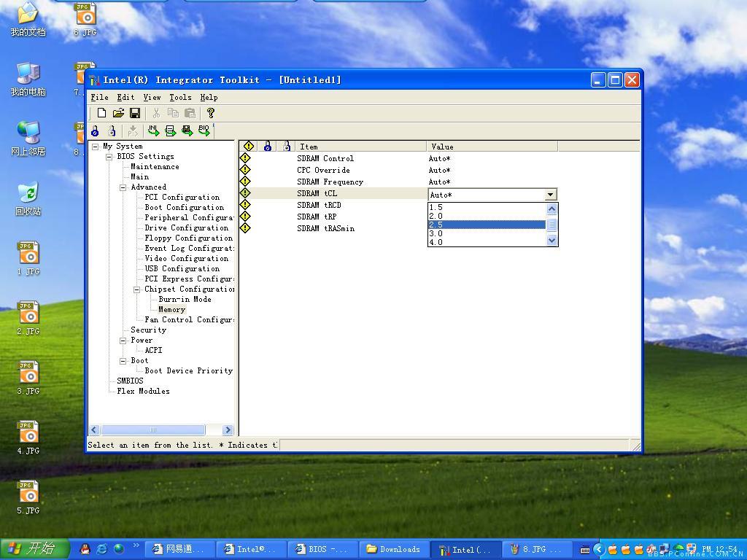This screenshot has height=560, width=747.
Task: Select 1.JPG desktop icon
Action: click(x=28, y=259)
